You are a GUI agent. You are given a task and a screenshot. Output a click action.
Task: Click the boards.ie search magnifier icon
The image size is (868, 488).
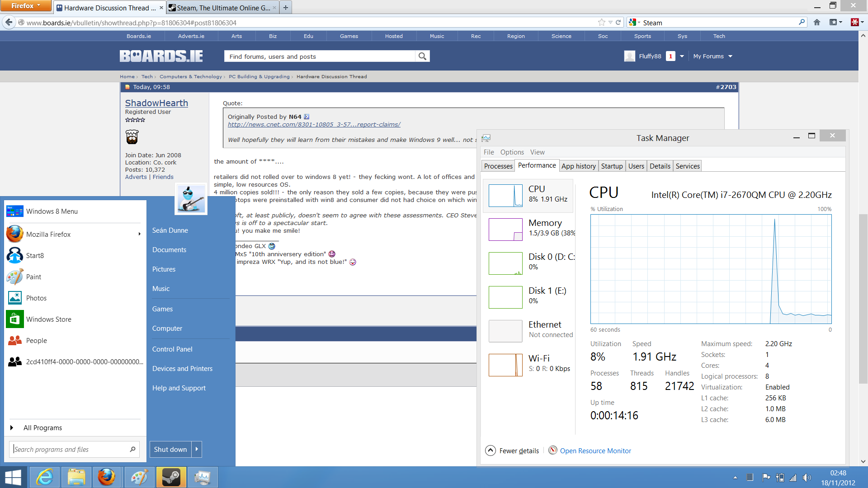click(x=422, y=56)
